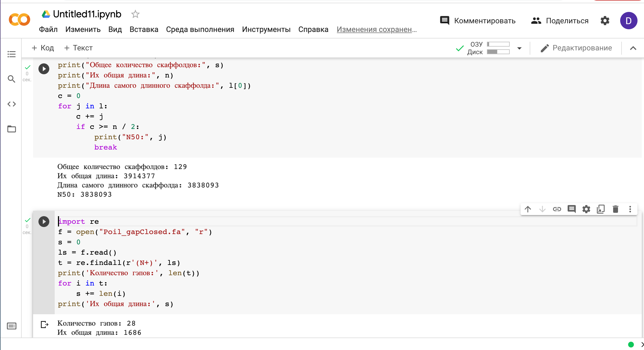Viewport: 644px width, 350px height.
Task: Expand the RAM and disk runtime dropdown
Action: tap(519, 48)
